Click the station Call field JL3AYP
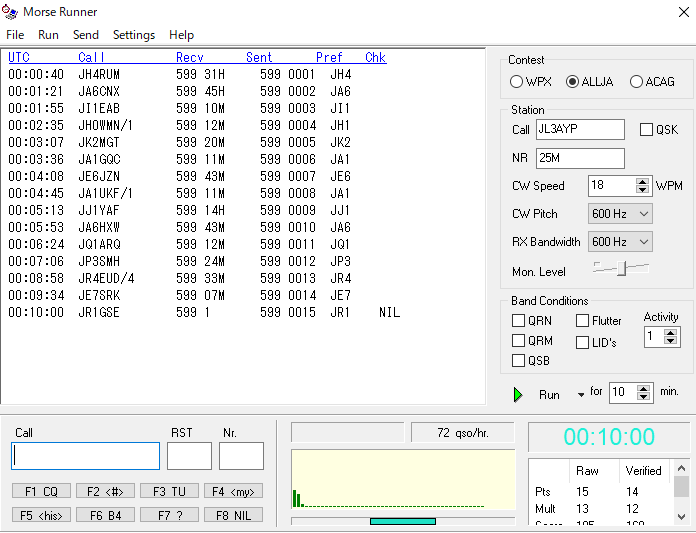The image size is (696, 533). [580, 130]
